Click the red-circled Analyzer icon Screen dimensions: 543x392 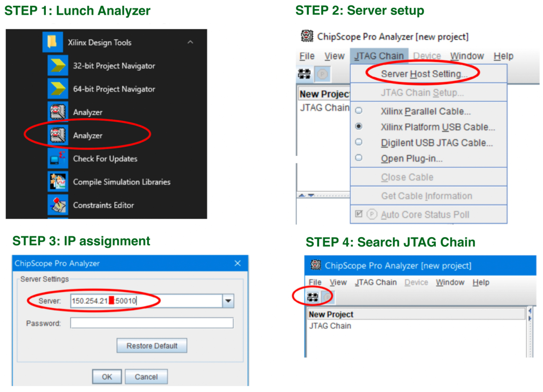[x=58, y=135]
